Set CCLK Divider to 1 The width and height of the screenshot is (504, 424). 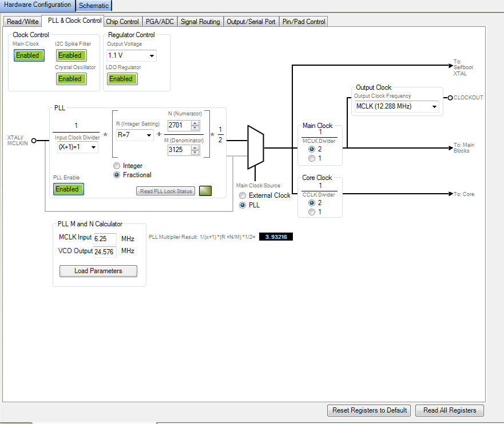pos(311,212)
